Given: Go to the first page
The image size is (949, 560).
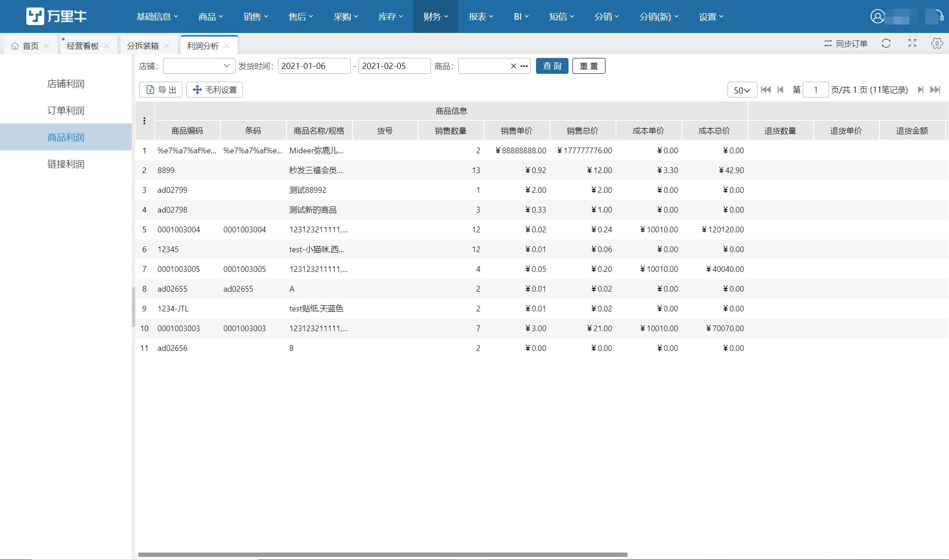Looking at the screenshot, I should coord(766,90).
